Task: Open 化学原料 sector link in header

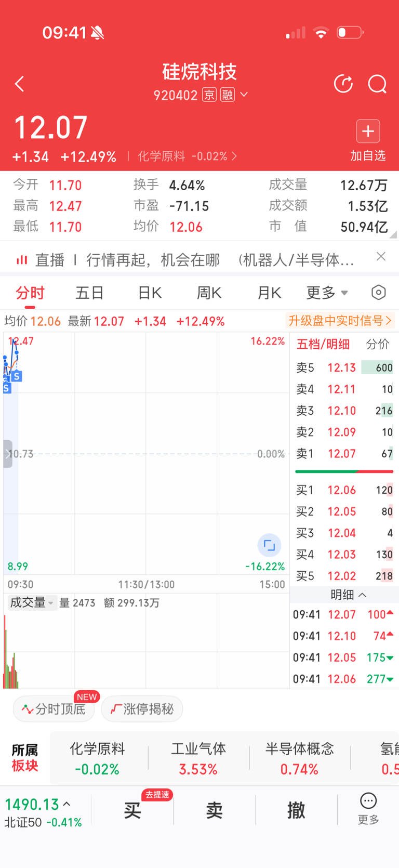Action: [187, 156]
